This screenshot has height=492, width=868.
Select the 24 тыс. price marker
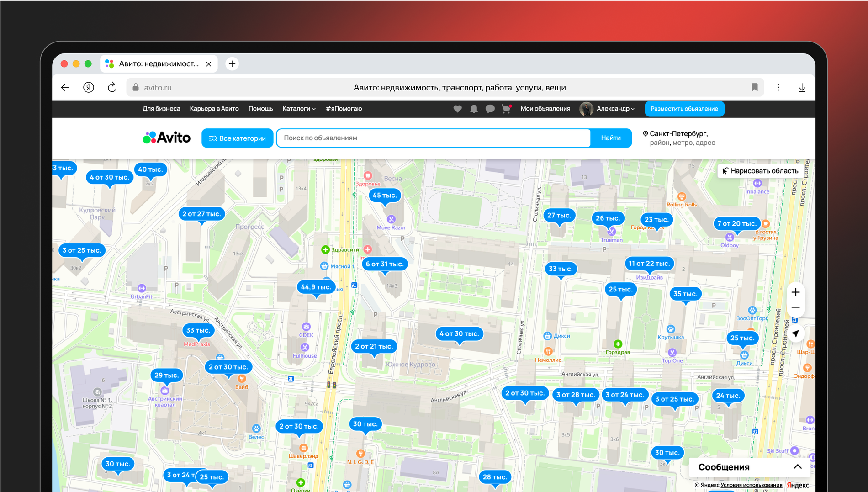(x=728, y=396)
